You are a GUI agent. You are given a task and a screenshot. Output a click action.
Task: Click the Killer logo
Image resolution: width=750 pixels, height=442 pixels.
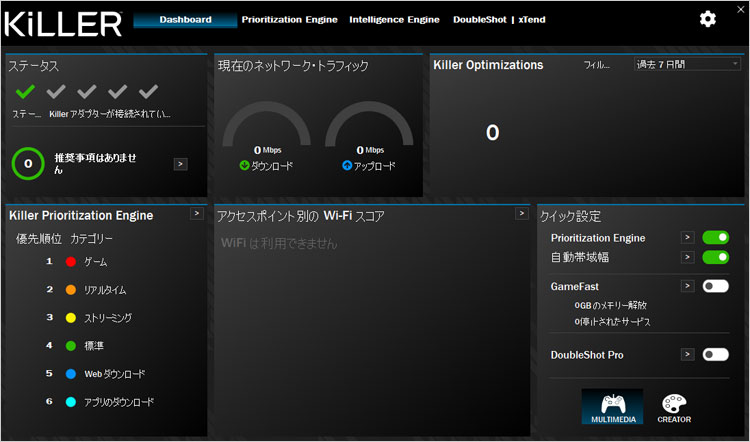(x=63, y=24)
